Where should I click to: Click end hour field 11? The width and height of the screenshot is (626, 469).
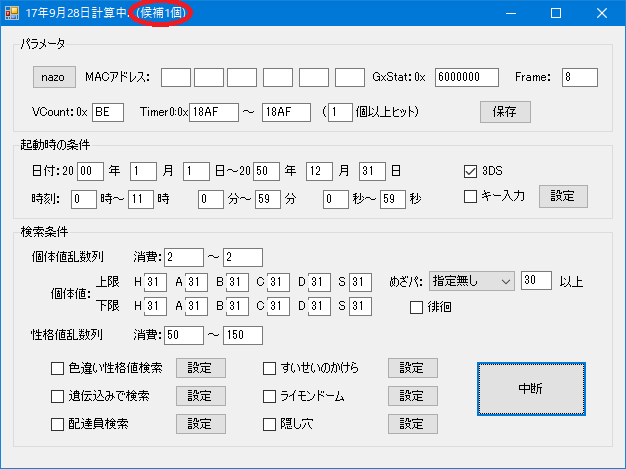pyautogui.click(x=141, y=199)
